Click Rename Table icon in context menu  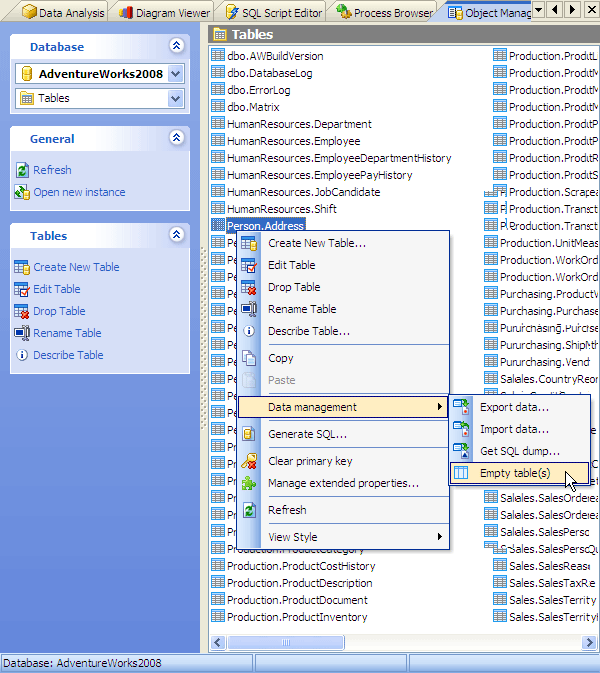(x=249, y=309)
